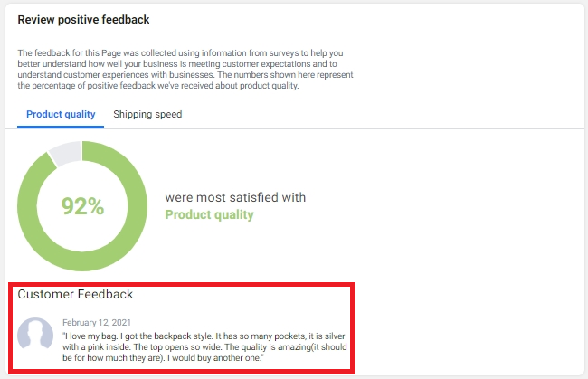The image size is (588, 379).
Task: Click 'I would buy another one' sentence
Action: point(214,358)
